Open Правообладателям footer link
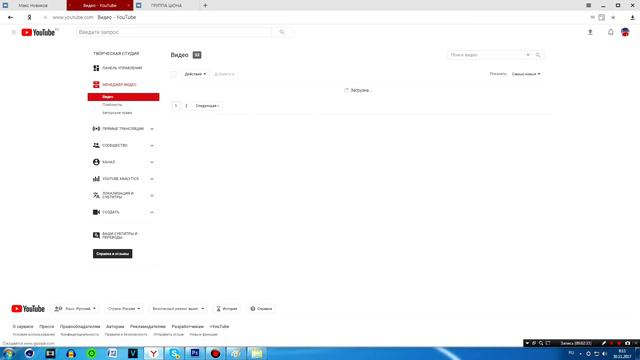The image size is (640, 360). tap(80, 327)
